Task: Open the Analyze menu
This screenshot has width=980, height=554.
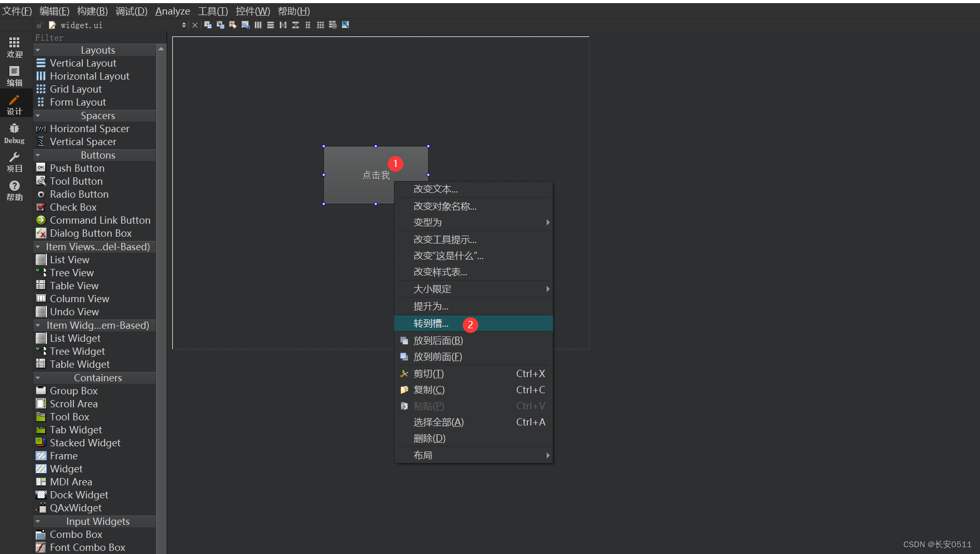Action: coord(172,11)
